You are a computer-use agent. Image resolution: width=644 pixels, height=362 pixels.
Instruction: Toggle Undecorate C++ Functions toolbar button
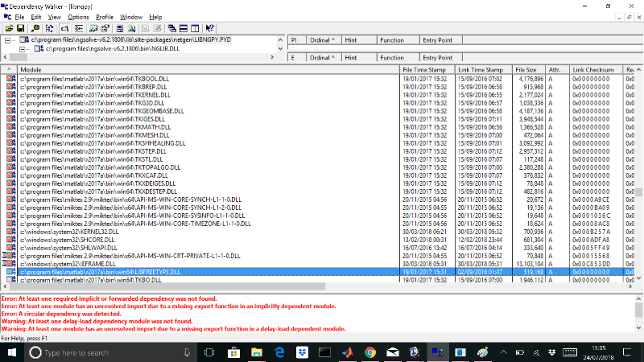click(x=79, y=28)
